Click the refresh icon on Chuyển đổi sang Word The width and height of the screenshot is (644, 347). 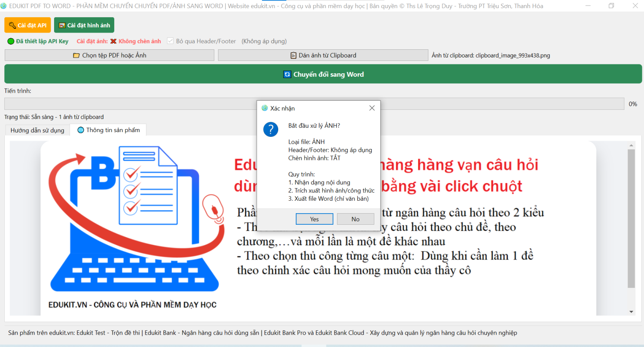pyautogui.click(x=288, y=74)
